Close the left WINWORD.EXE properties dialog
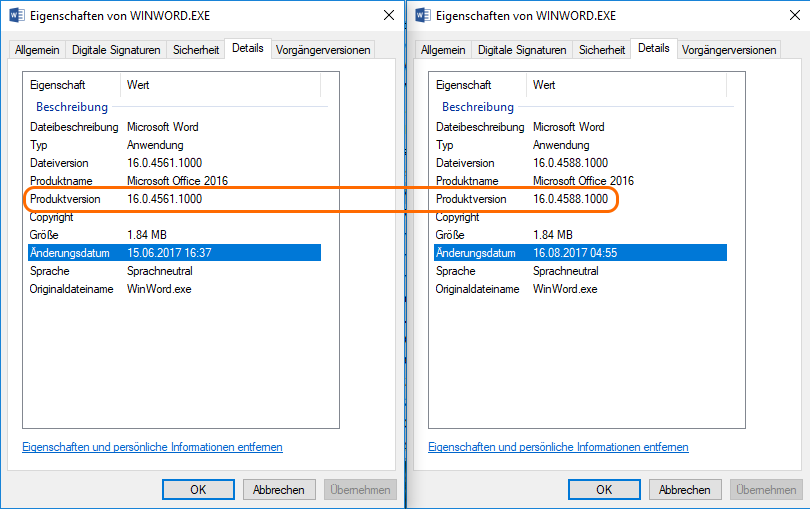The width and height of the screenshot is (810, 509). tap(388, 15)
